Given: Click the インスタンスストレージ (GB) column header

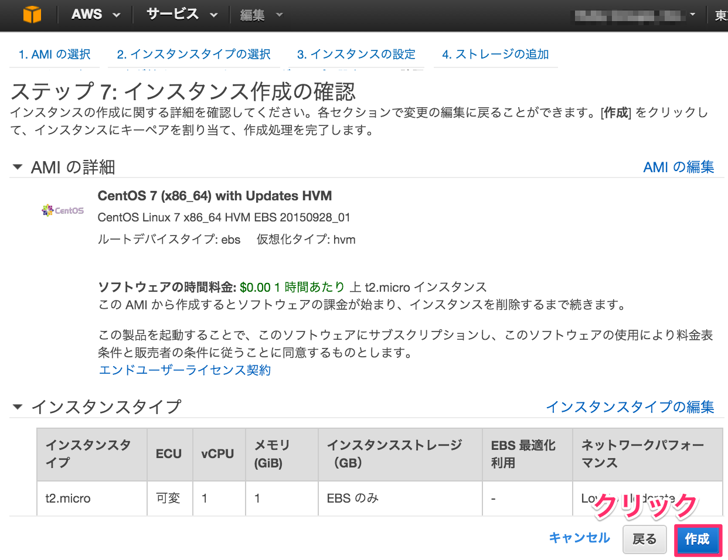Looking at the screenshot, I should 400,454.
